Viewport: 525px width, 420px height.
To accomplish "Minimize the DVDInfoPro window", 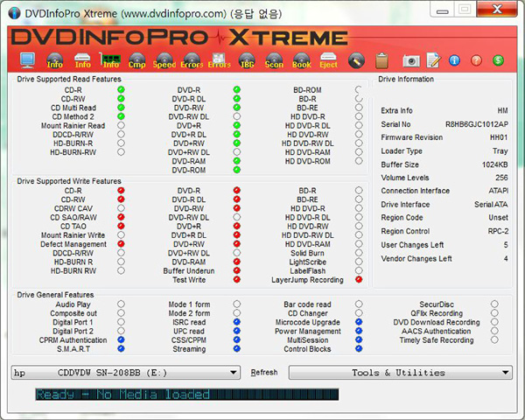I will tap(442, 10).
